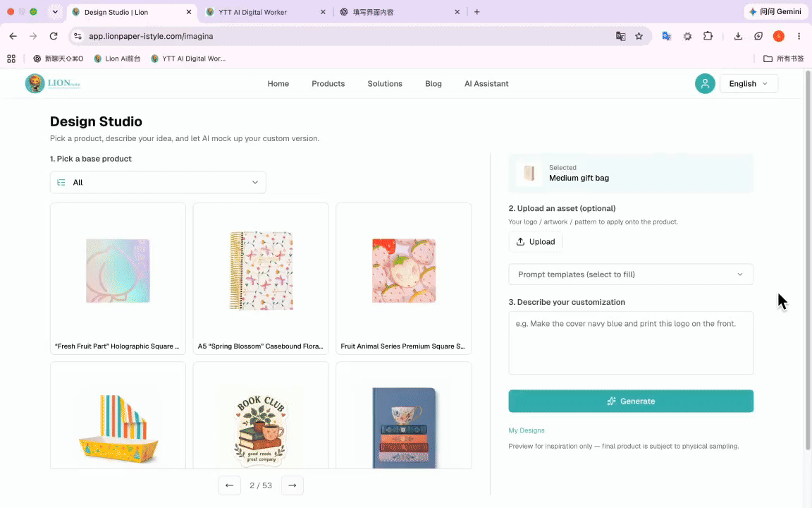
Task: Focus the customization description text box
Action: coord(631,343)
